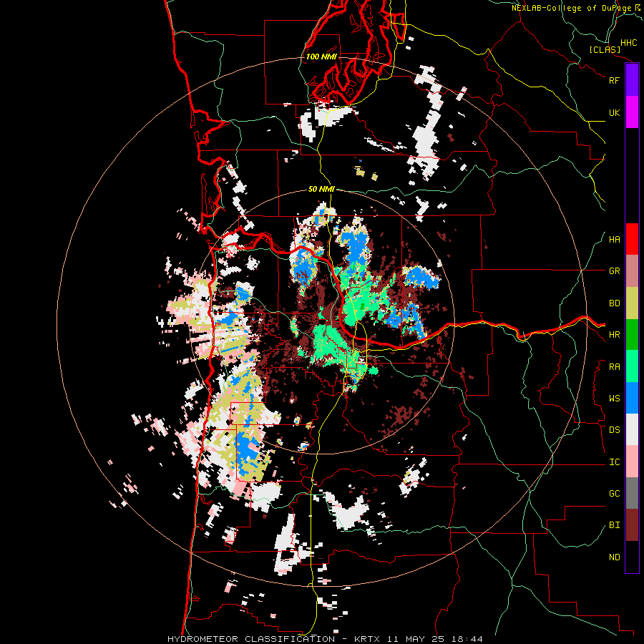
Task: Click the GC gray legend swatch
Action: click(x=632, y=493)
